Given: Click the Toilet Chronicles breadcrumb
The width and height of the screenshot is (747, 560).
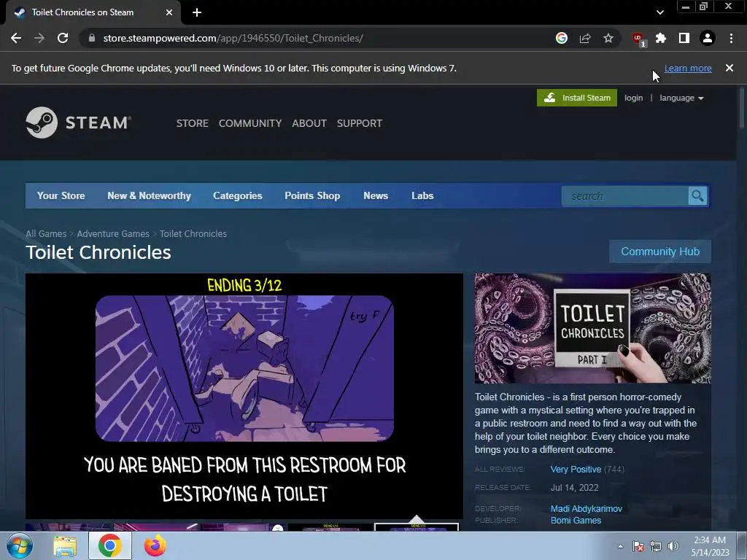Looking at the screenshot, I should click(193, 234).
